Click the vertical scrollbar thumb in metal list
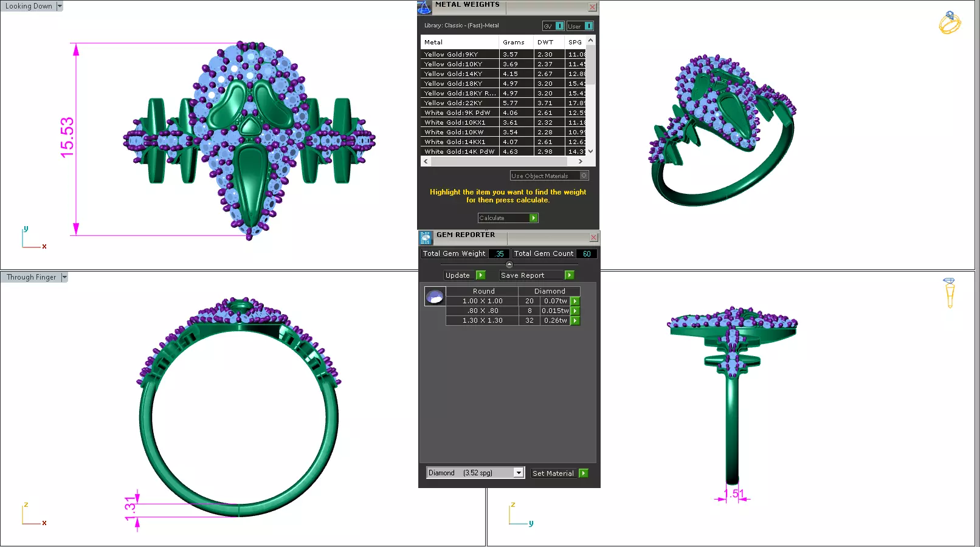 pos(590,64)
